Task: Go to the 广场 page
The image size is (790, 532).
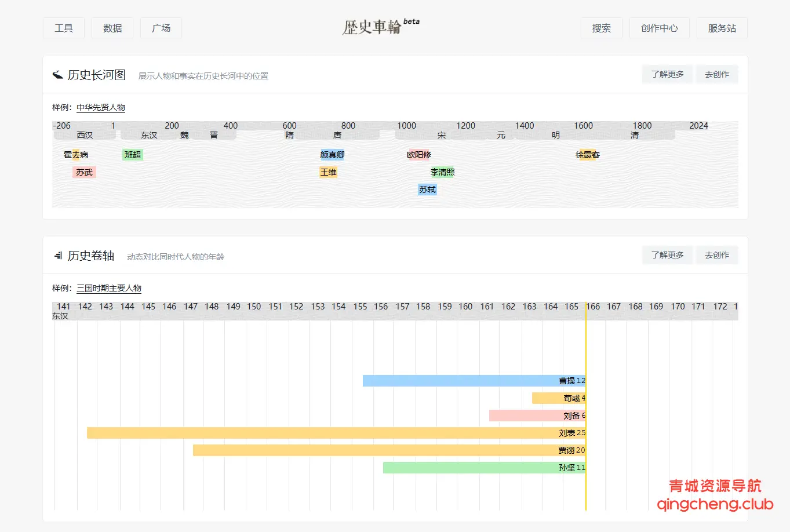Action: [161, 28]
